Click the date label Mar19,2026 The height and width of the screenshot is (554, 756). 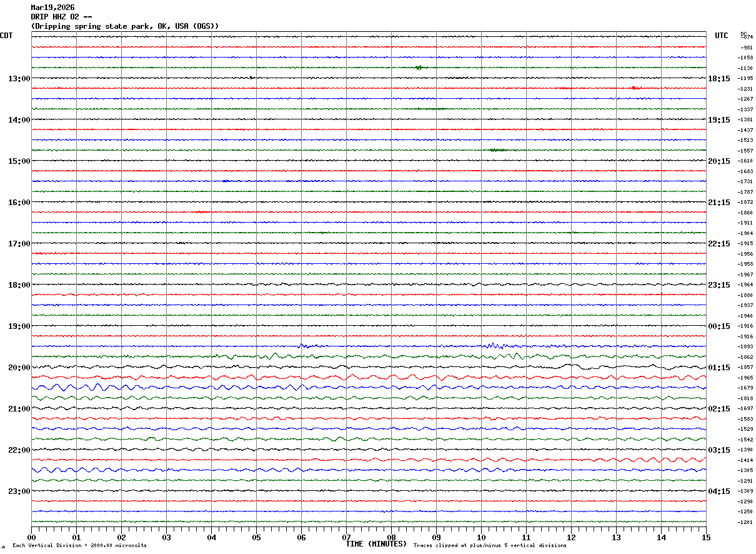[52, 8]
